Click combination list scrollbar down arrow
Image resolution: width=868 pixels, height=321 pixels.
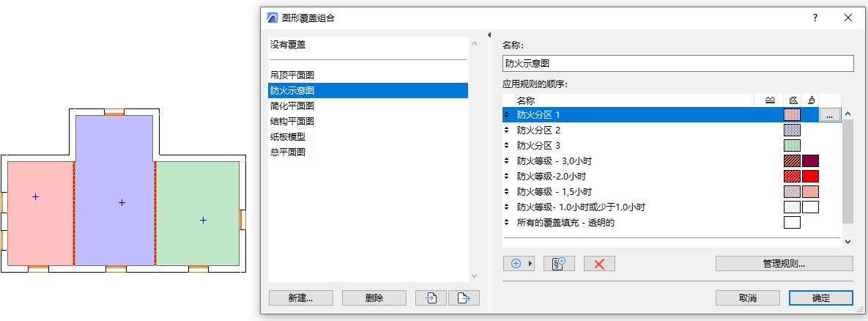click(x=473, y=276)
